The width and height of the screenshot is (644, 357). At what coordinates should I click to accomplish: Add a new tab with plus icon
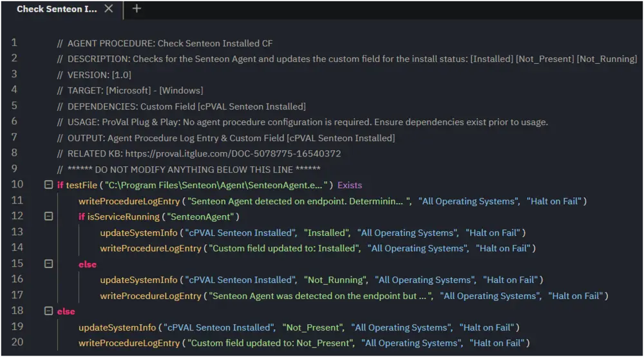137,8
